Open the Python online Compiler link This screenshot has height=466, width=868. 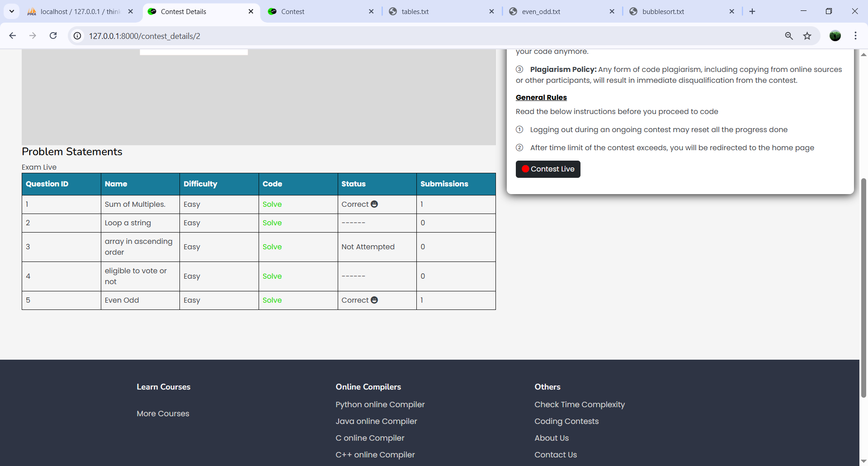(380, 404)
